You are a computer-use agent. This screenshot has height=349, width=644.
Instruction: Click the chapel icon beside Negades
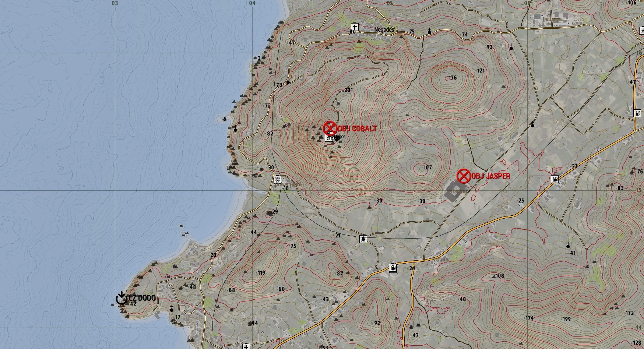(354, 27)
